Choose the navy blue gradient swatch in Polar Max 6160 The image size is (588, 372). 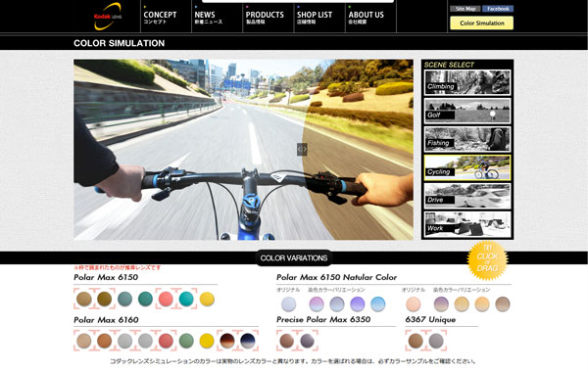(248, 341)
